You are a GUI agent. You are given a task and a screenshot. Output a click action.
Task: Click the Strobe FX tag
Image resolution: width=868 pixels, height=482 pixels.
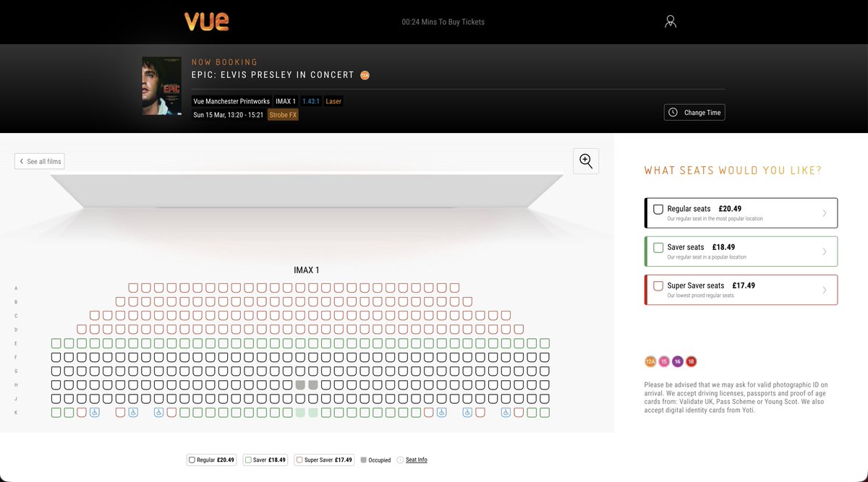click(x=283, y=115)
